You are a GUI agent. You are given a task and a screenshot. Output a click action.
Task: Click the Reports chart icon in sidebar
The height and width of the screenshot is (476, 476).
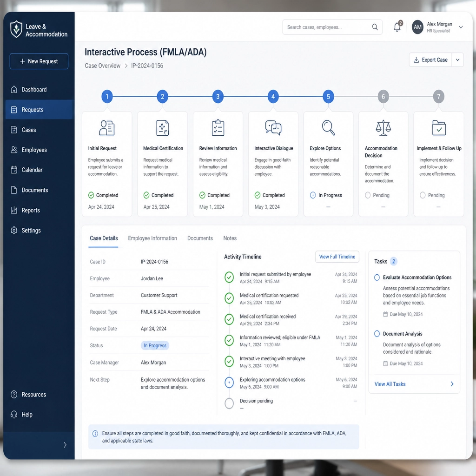pos(14,210)
